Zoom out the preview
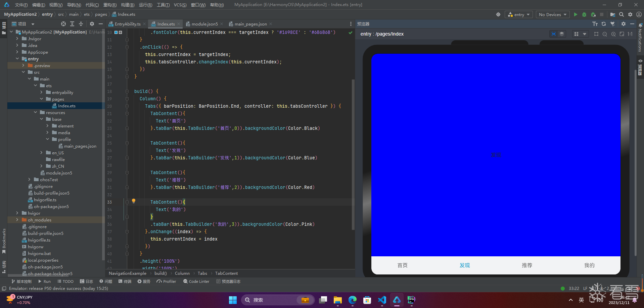644x308 pixels. point(605,34)
